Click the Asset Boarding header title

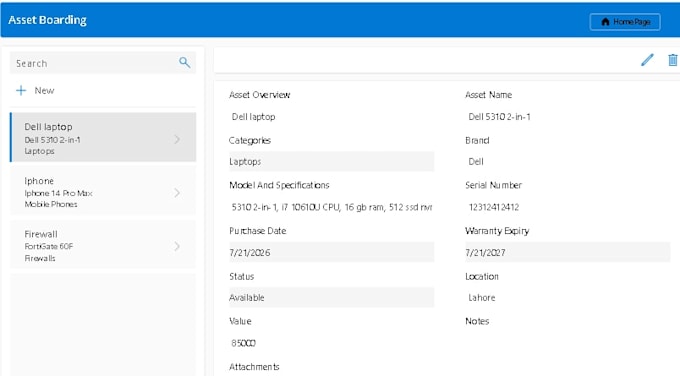point(47,20)
